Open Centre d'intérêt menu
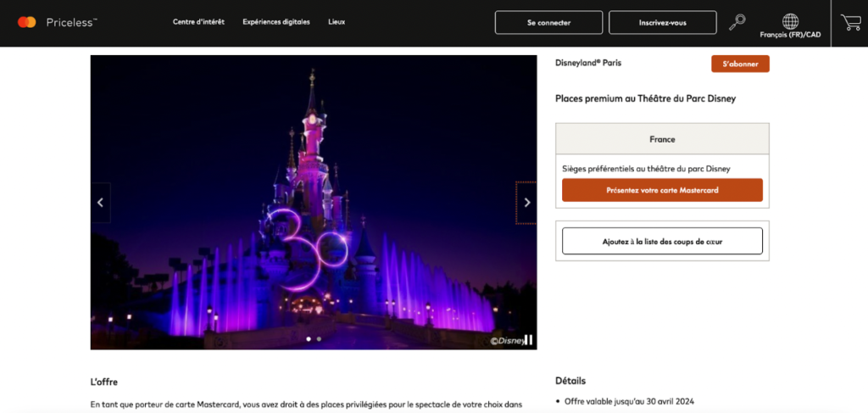This screenshot has height=413, width=868. [198, 22]
